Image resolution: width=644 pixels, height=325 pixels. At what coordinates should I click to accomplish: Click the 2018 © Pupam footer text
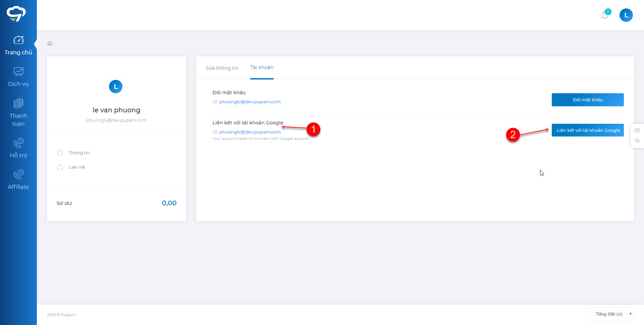(61, 315)
